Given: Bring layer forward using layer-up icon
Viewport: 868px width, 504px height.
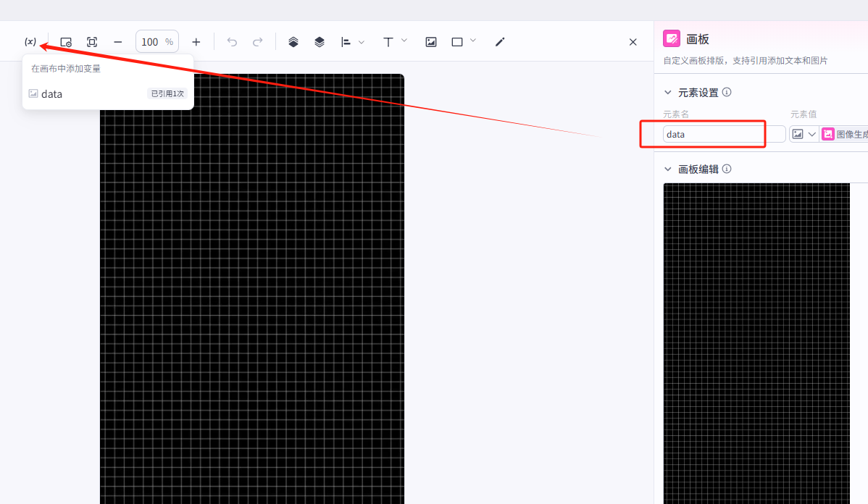Looking at the screenshot, I should click(x=293, y=42).
